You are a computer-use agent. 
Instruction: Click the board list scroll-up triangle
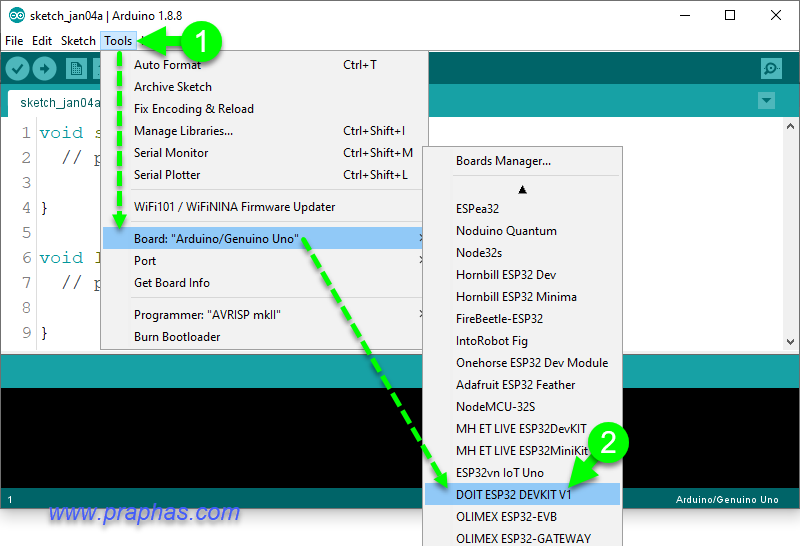[522, 190]
